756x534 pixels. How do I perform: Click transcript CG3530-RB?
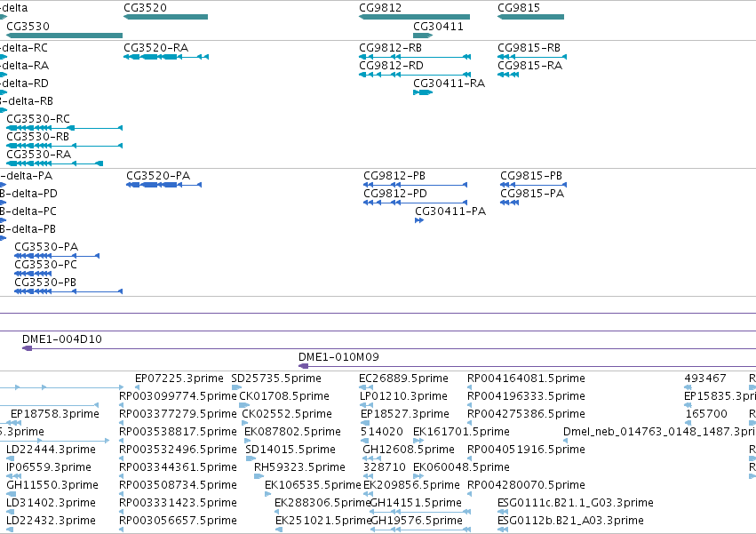pos(37,137)
